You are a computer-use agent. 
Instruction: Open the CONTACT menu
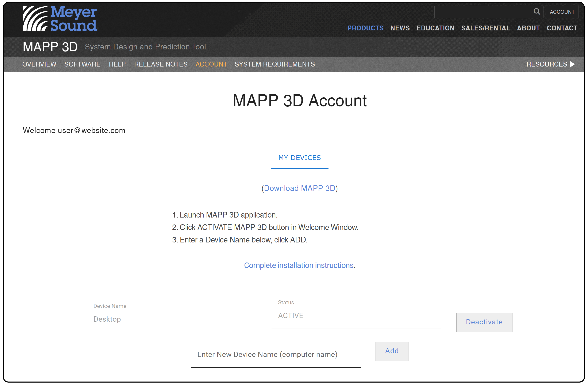[562, 28]
